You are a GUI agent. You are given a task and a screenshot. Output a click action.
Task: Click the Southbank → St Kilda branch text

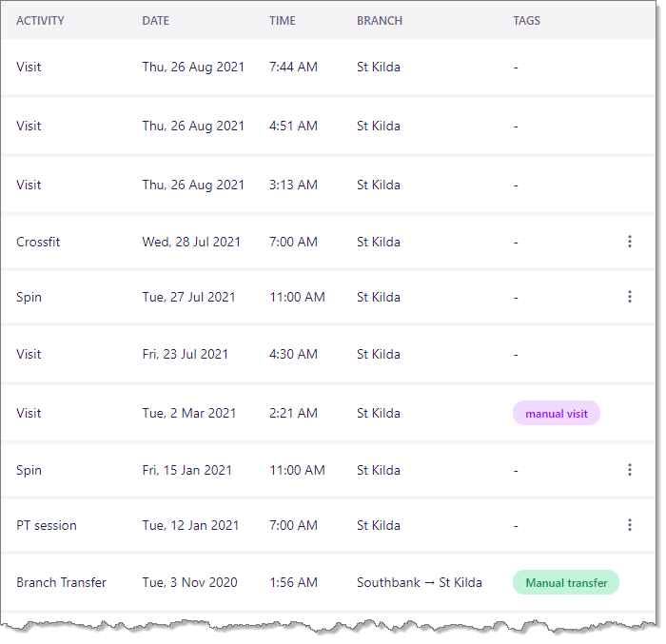coord(420,582)
